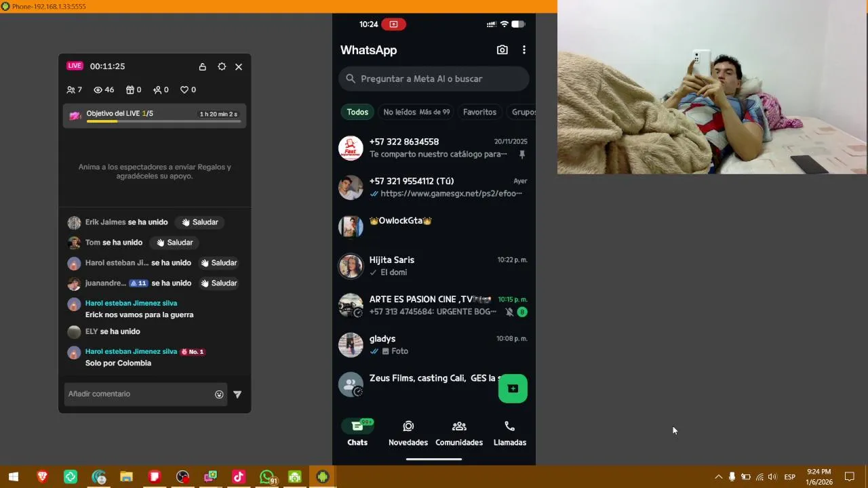
Task: Open the WhatsApp camera icon
Action: (x=502, y=50)
